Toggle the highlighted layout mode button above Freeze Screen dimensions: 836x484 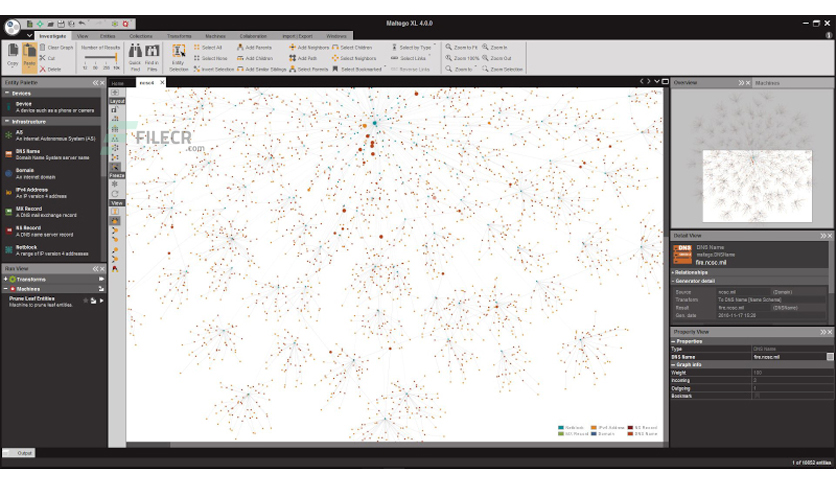[115, 167]
